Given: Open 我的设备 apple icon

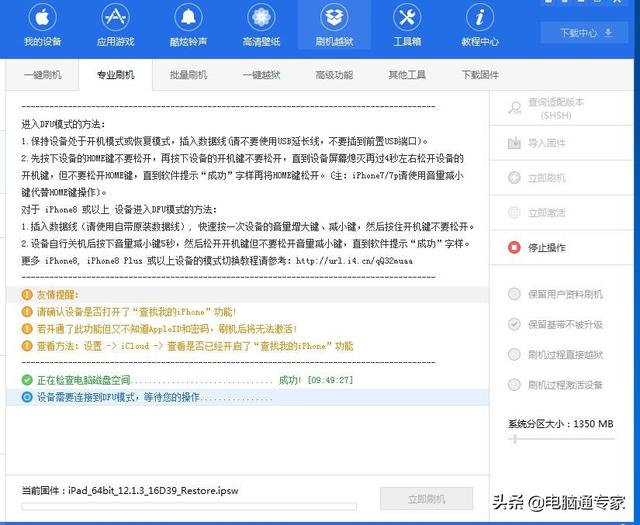Looking at the screenshot, I should pyautogui.click(x=42, y=18).
